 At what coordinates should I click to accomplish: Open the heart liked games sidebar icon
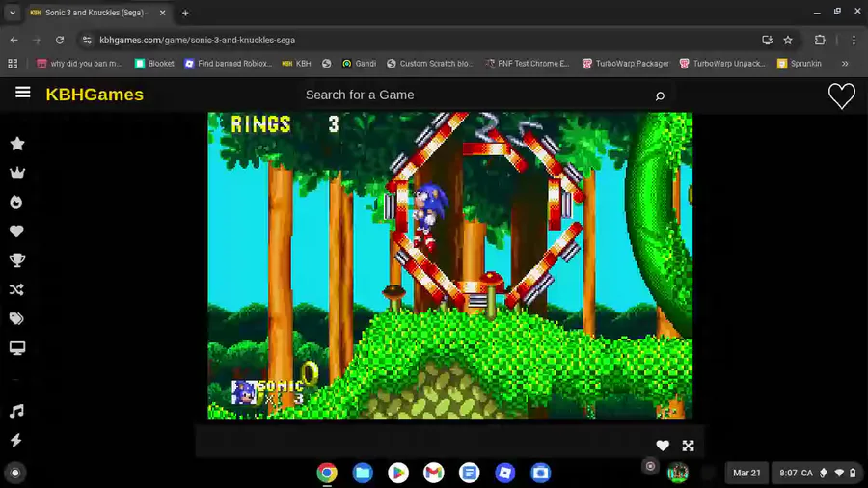tap(16, 231)
